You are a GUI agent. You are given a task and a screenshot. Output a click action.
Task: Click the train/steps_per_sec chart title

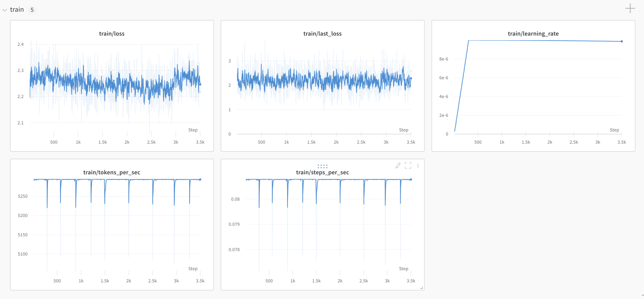(322, 172)
